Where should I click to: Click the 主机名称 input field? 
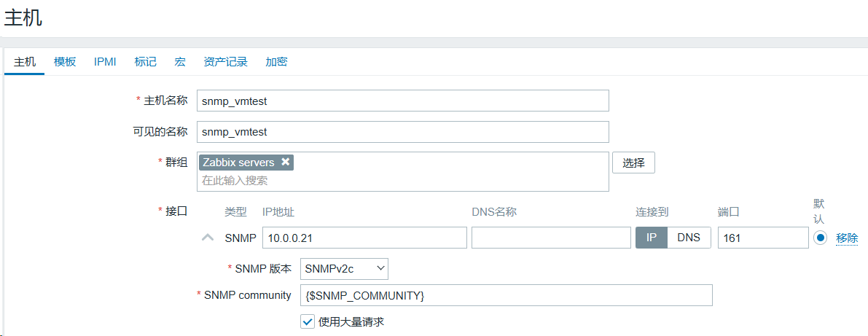tap(402, 101)
